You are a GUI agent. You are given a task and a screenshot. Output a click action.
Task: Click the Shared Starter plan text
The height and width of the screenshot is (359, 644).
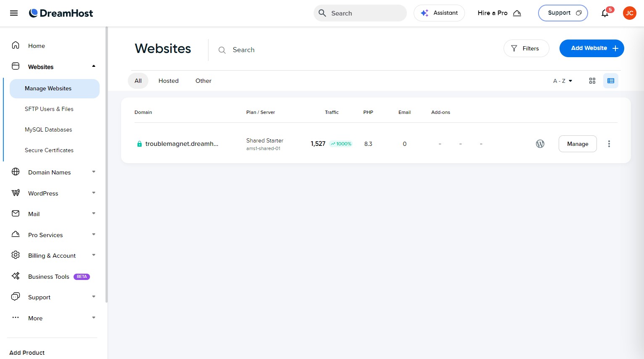pos(265,140)
